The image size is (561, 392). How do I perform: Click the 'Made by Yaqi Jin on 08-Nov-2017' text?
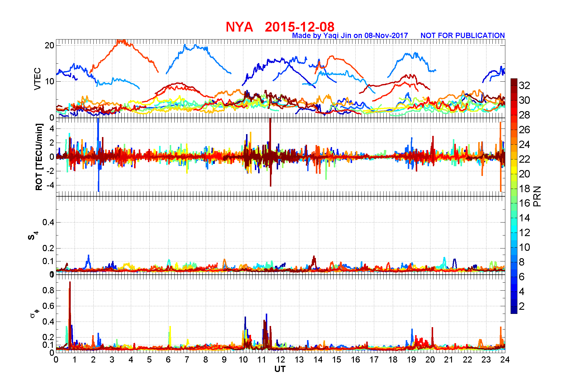coord(350,36)
